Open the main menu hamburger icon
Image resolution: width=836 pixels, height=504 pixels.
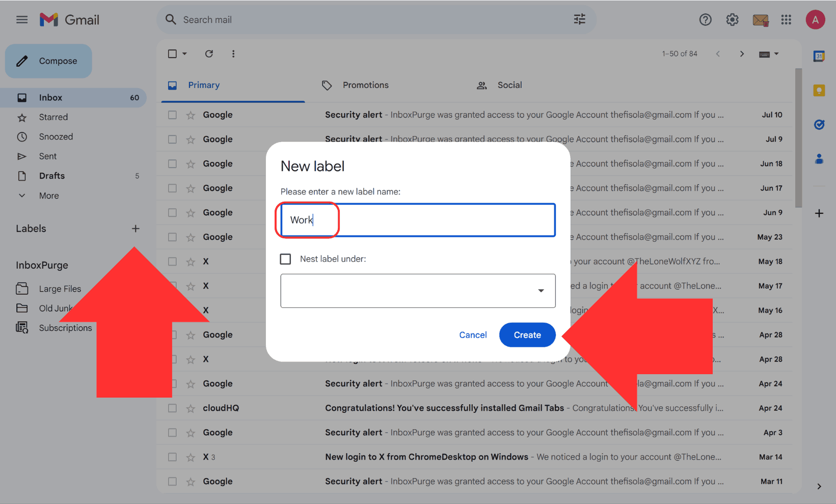click(22, 20)
